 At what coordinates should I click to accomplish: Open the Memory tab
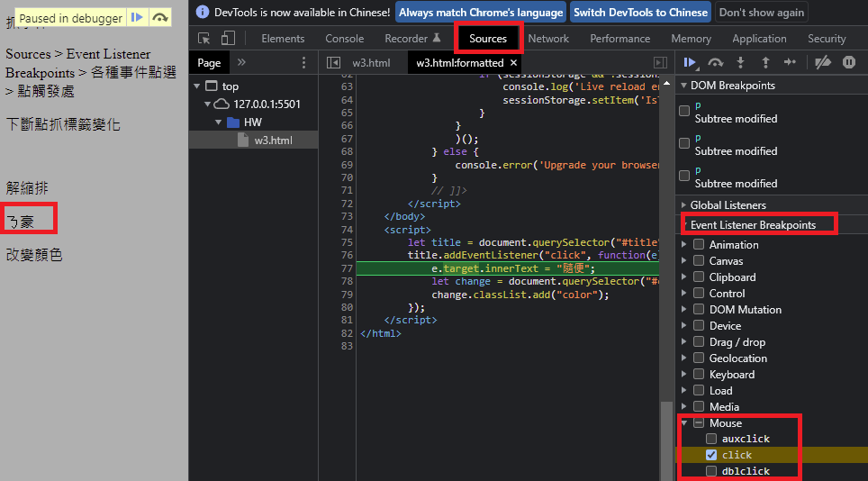click(x=691, y=38)
